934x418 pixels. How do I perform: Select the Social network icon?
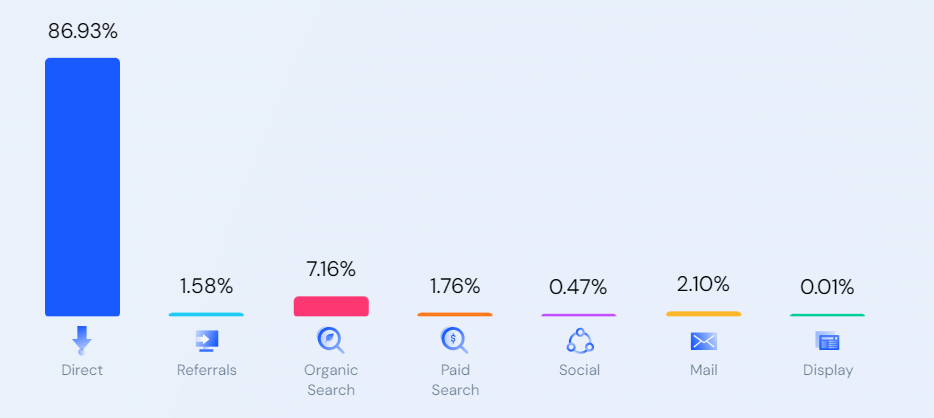(x=580, y=341)
